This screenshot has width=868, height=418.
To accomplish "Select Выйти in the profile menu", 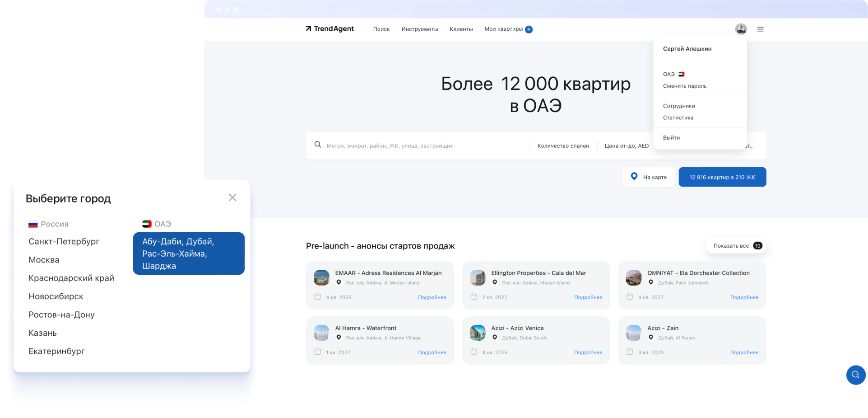I will coord(671,137).
